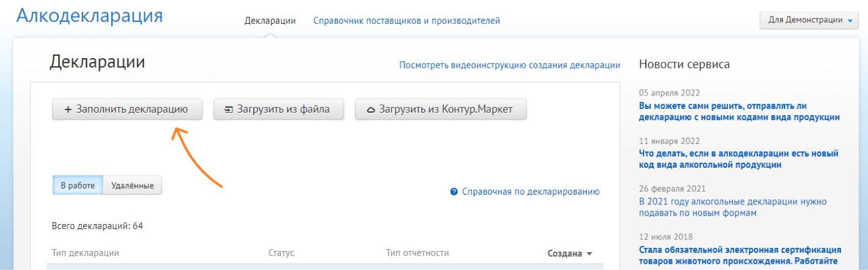Open Справочник поставщиков и производителей tab
868x270 pixels.
click(406, 21)
